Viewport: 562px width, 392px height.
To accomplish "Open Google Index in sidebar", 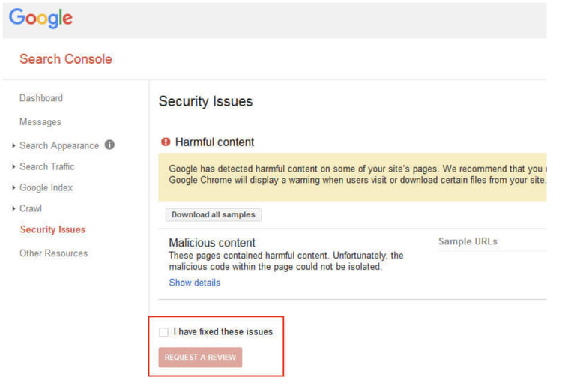I will pyautogui.click(x=46, y=187).
